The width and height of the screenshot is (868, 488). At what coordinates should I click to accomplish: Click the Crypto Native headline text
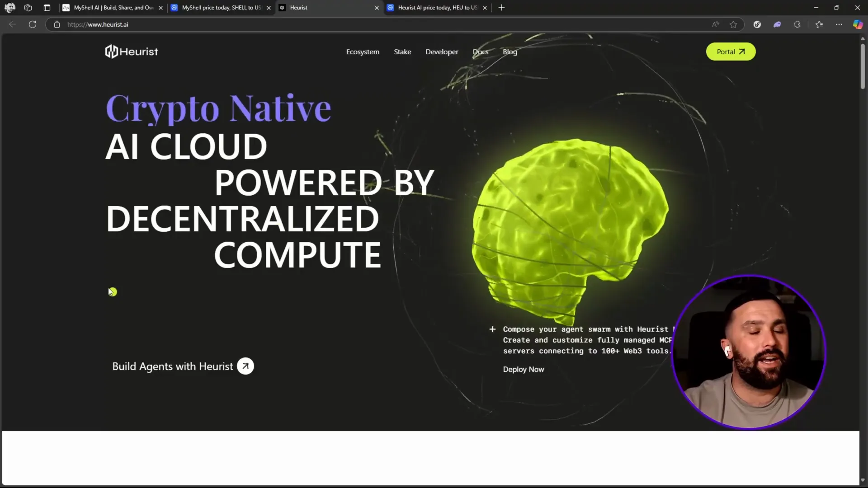(218, 108)
